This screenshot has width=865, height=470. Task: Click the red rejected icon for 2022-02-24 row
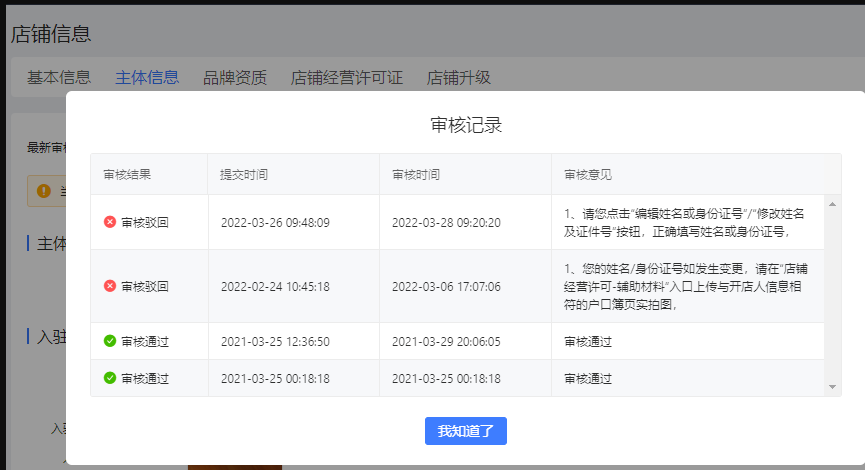tap(110, 286)
